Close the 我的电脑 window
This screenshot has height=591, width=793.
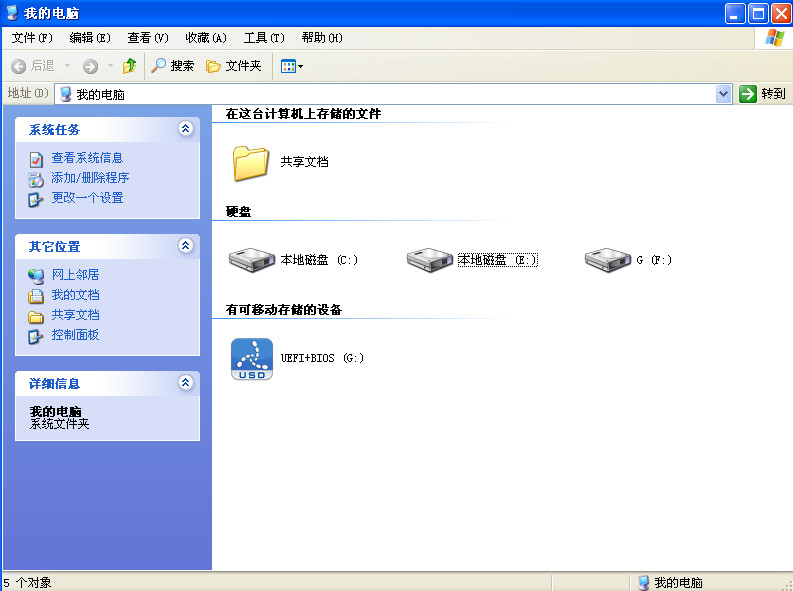coord(781,13)
